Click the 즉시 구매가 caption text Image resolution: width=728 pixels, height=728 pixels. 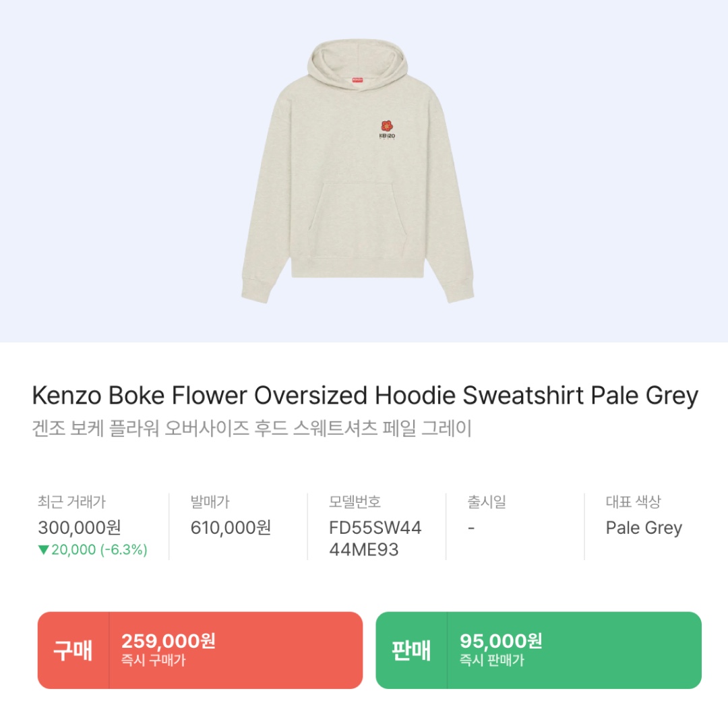(153, 661)
